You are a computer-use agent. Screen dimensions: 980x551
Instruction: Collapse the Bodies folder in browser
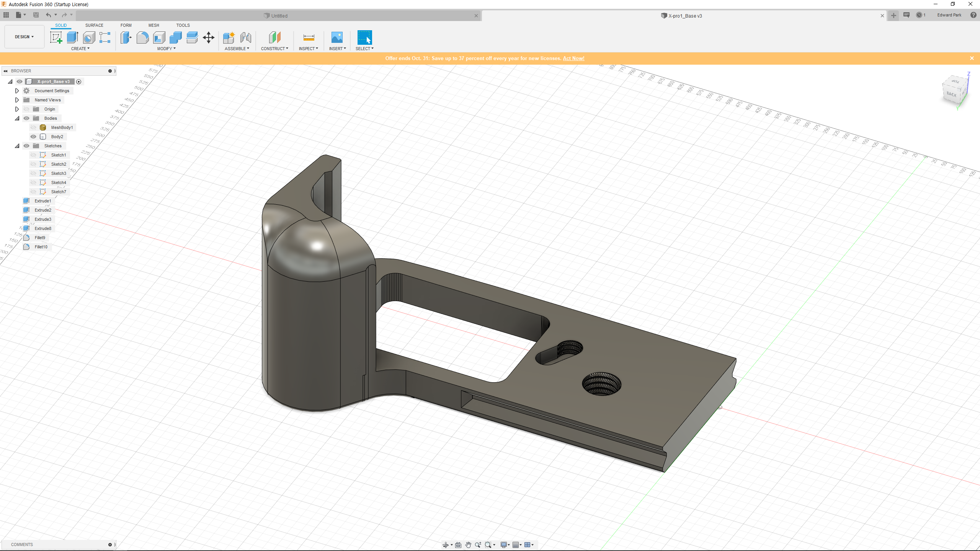click(x=17, y=118)
